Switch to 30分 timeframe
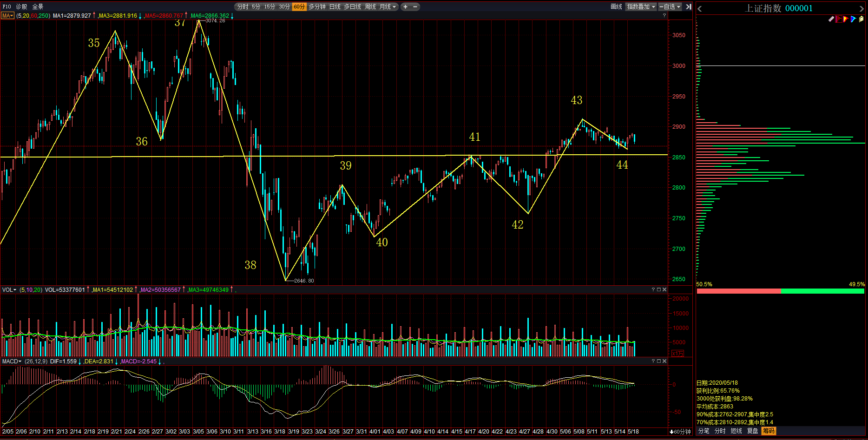 (284, 7)
